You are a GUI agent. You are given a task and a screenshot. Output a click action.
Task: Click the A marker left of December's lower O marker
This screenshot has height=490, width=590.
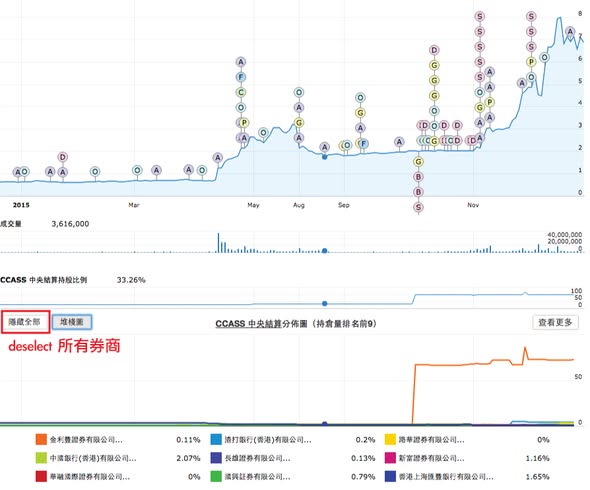(x=522, y=83)
